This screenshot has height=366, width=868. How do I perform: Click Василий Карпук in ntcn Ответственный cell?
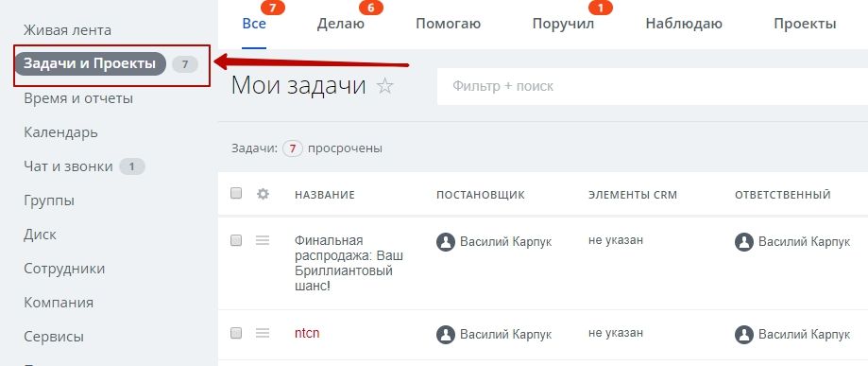[x=804, y=335]
